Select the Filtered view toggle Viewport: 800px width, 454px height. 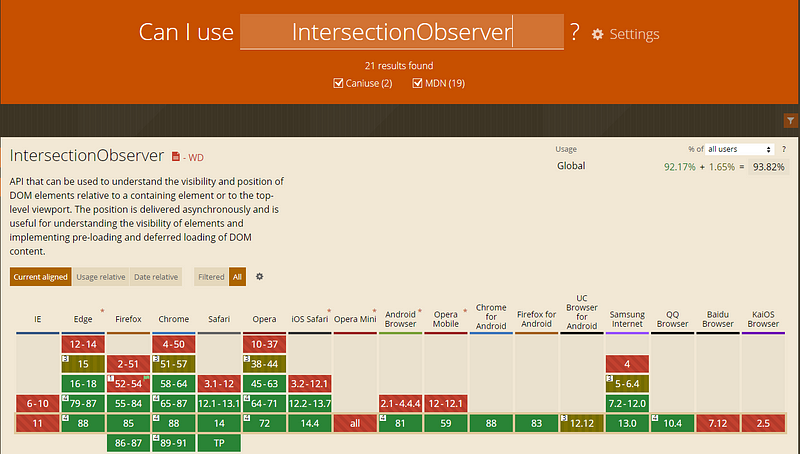coord(211,277)
